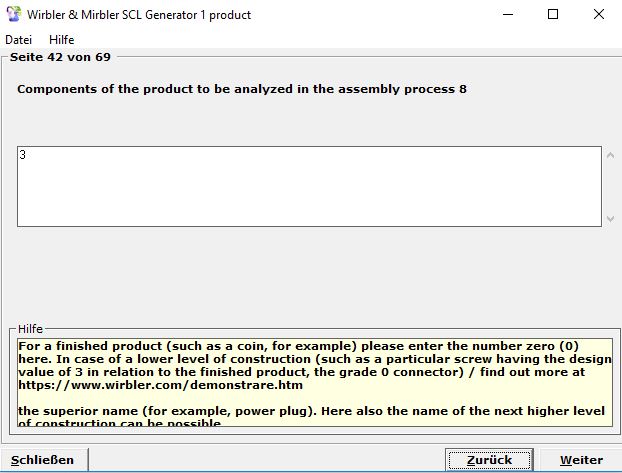The width and height of the screenshot is (622, 473).
Task: Open the Datei menu
Action: pyautogui.click(x=19, y=40)
